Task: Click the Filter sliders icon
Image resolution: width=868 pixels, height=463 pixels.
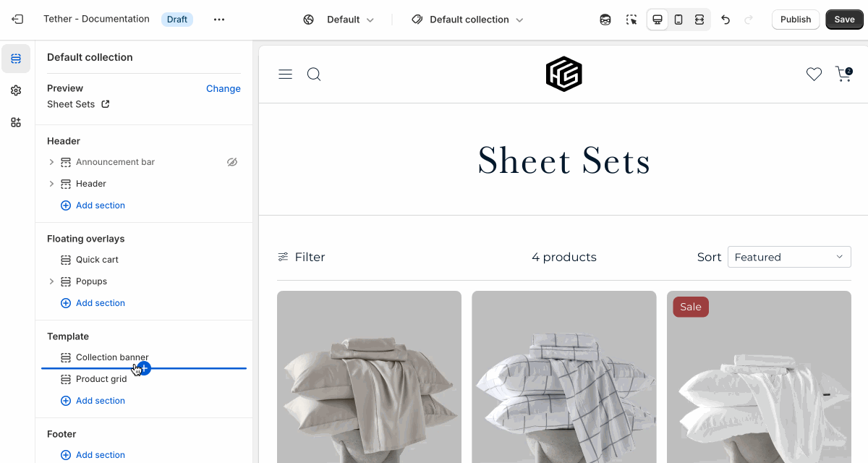Action: click(283, 257)
